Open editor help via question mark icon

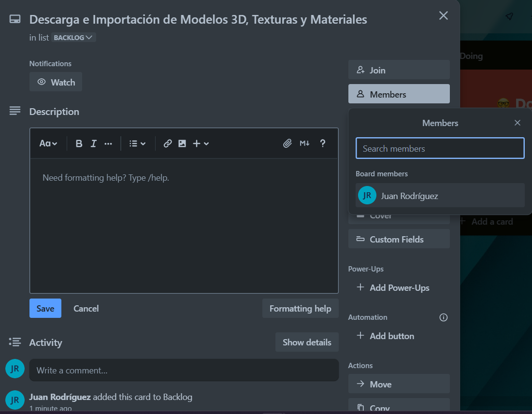[322, 143]
